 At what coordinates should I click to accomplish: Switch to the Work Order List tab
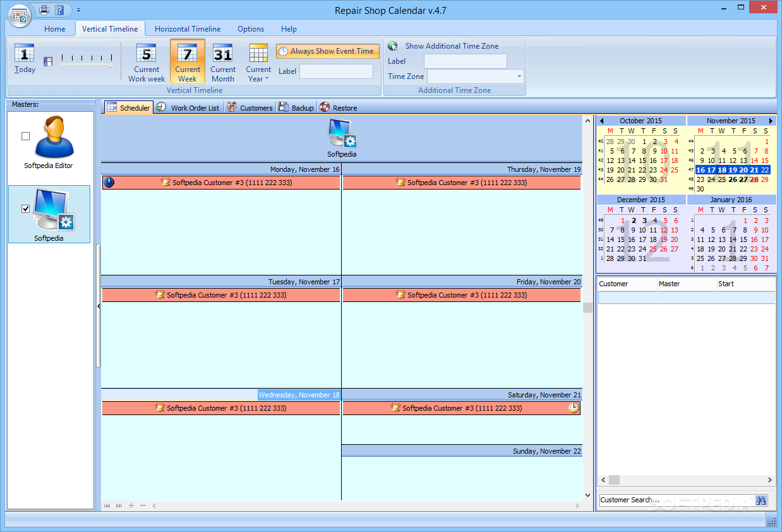click(x=188, y=107)
